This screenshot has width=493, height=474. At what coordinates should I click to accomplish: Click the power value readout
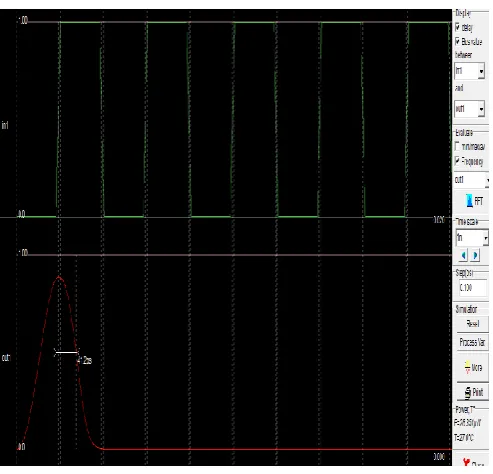[468, 423]
